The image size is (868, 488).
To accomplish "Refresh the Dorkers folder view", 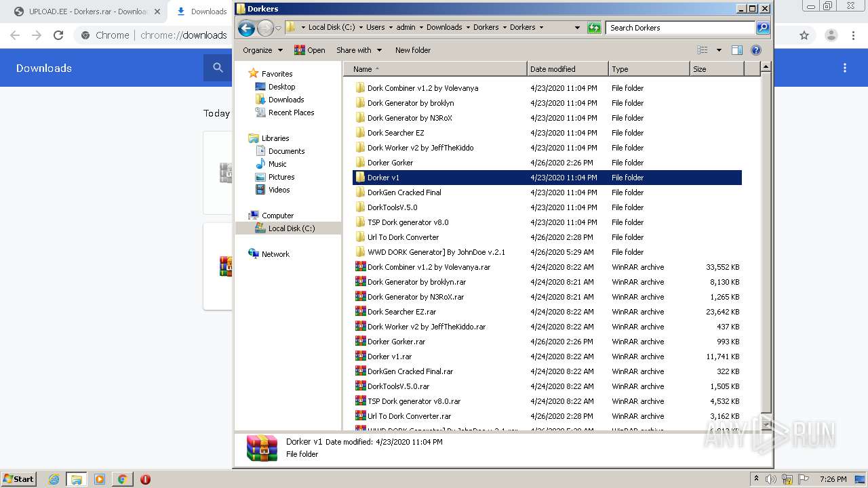I will point(594,28).
